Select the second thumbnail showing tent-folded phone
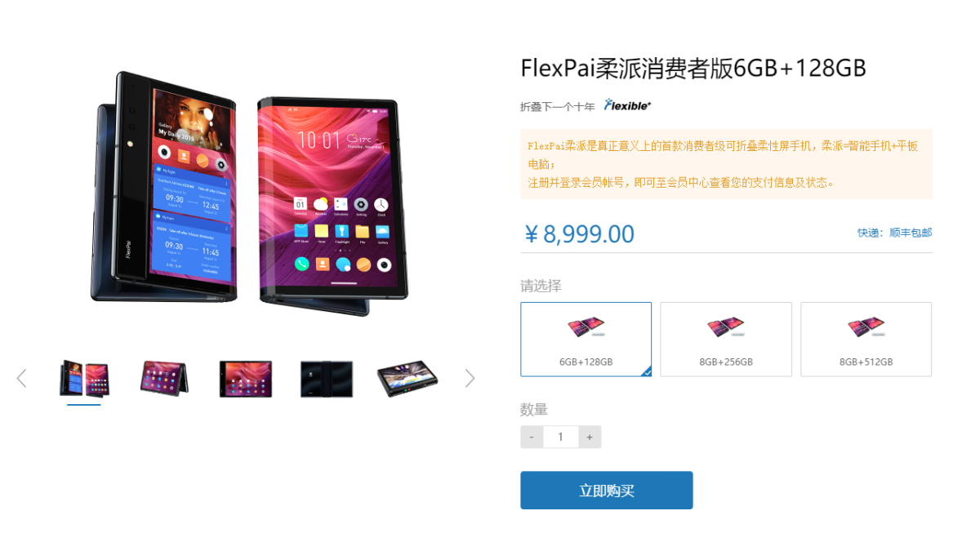980x533 pixels. [163, 379]
